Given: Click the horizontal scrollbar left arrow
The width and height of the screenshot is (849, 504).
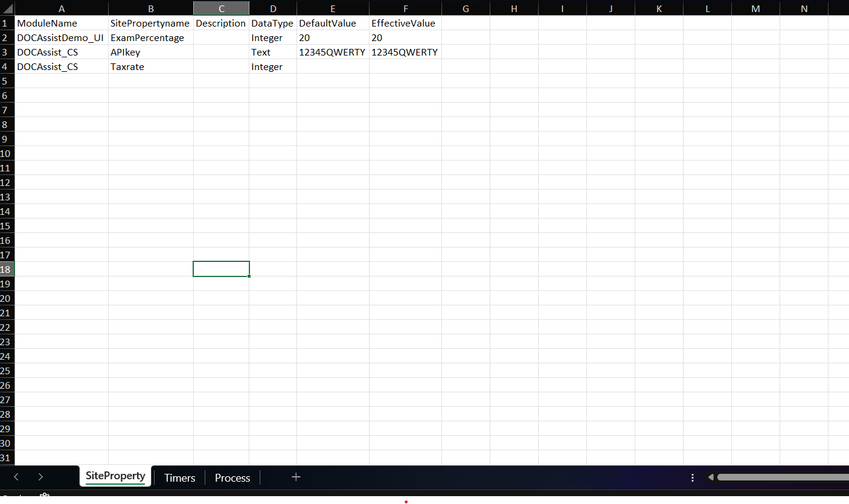Looking at the screenshot, I should (x=711, y=477).
